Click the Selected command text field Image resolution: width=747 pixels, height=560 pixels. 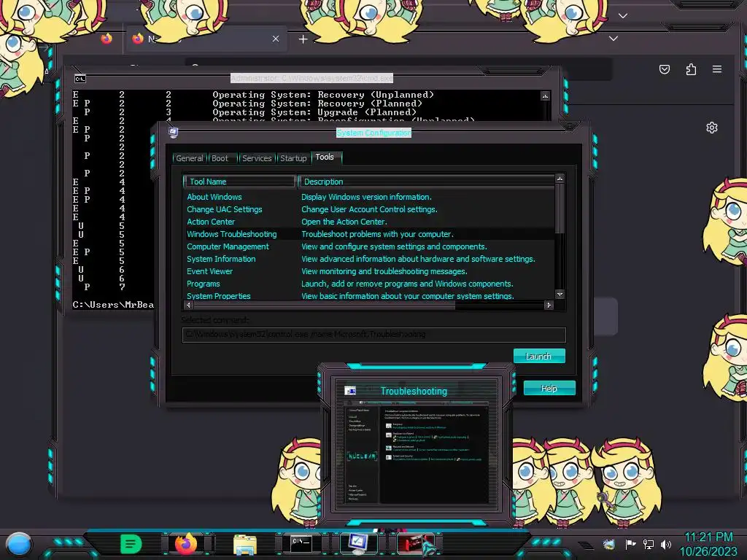[x=373, y=334]
